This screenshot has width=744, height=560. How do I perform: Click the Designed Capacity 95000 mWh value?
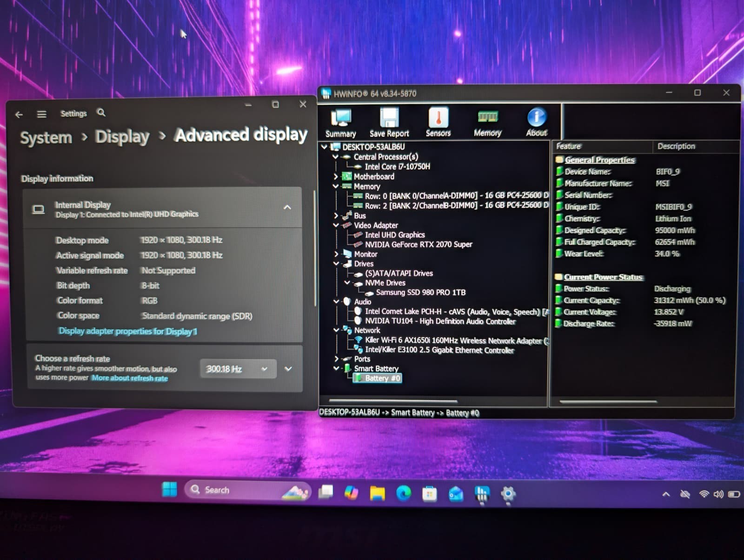point(675,230)
